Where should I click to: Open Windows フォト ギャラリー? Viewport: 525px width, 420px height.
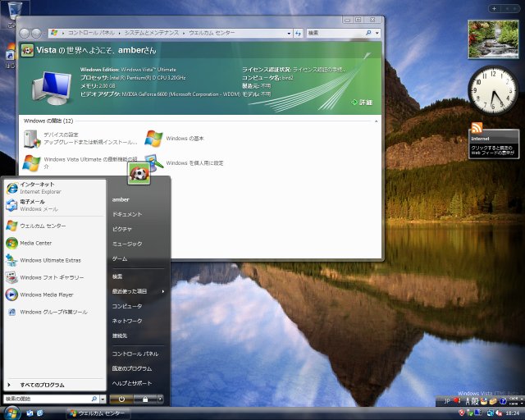pos(55,277)
